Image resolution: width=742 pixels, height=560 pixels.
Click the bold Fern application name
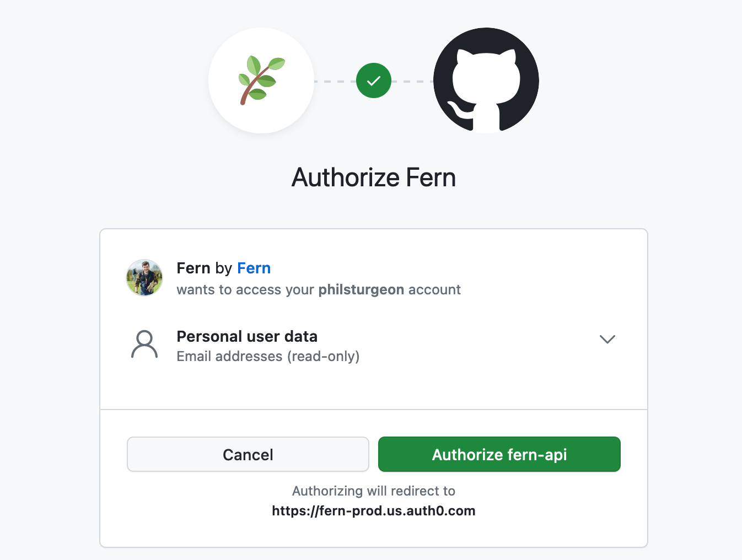193,268
